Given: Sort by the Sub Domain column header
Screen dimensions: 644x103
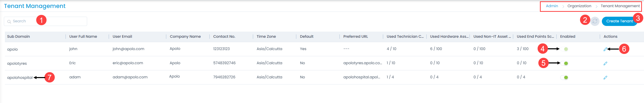Looking at the screenshot, I should (x=19, y=36).
